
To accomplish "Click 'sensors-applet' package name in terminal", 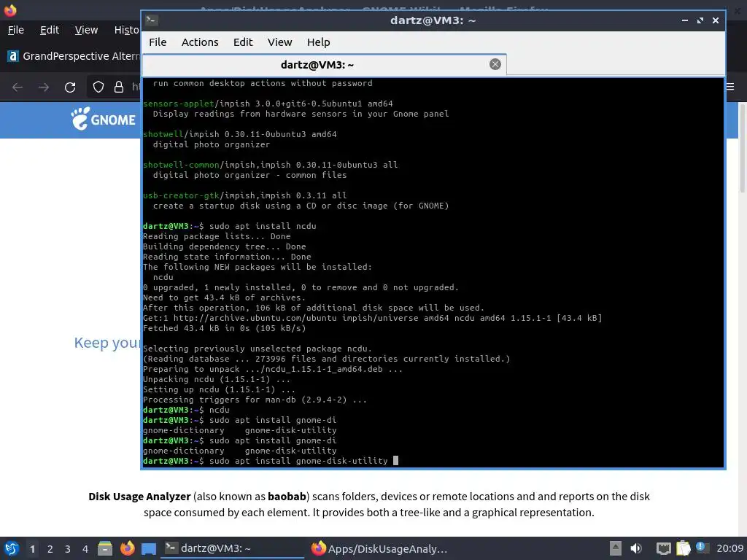I will pyautogui.click(x=179, y=104).
